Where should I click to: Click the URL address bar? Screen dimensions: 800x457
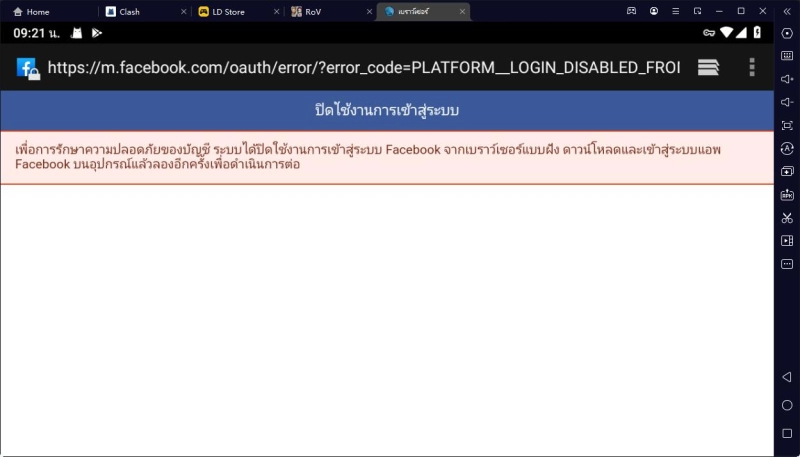click(x=364, y=67)
